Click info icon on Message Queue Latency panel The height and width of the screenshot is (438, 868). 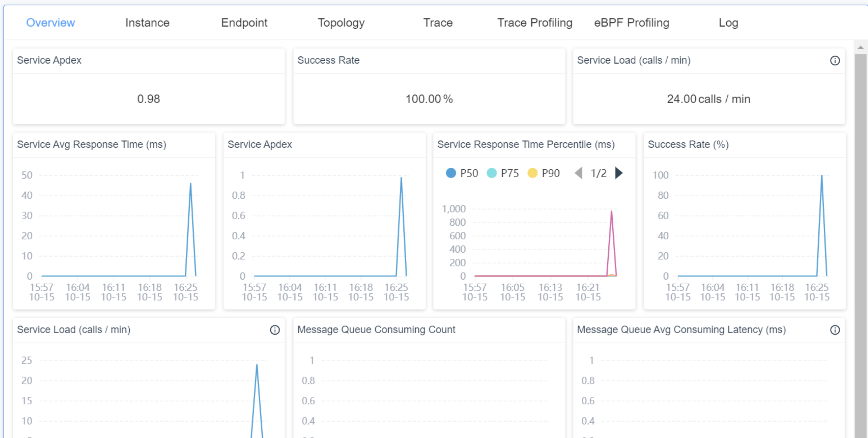point(835,330)
